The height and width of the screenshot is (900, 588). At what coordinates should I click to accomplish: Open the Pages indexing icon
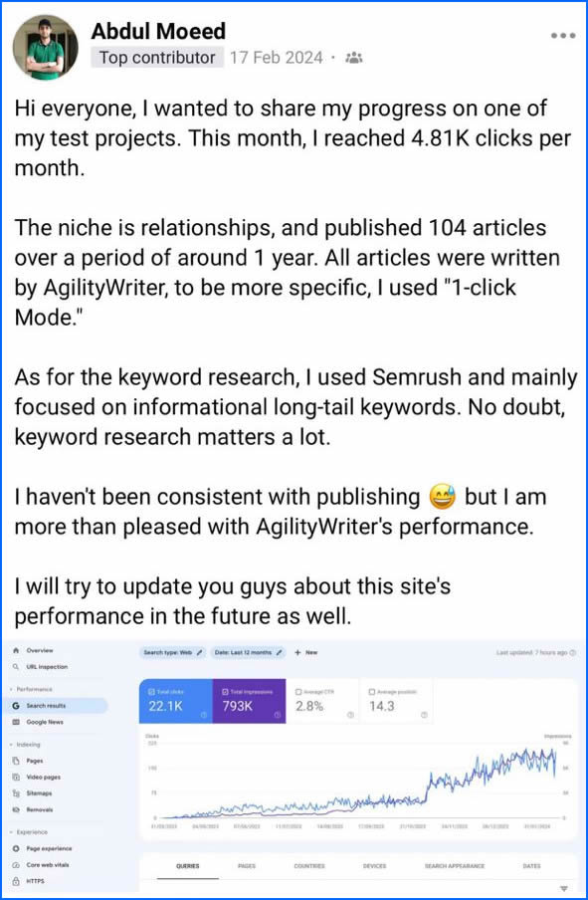[17, 761]
